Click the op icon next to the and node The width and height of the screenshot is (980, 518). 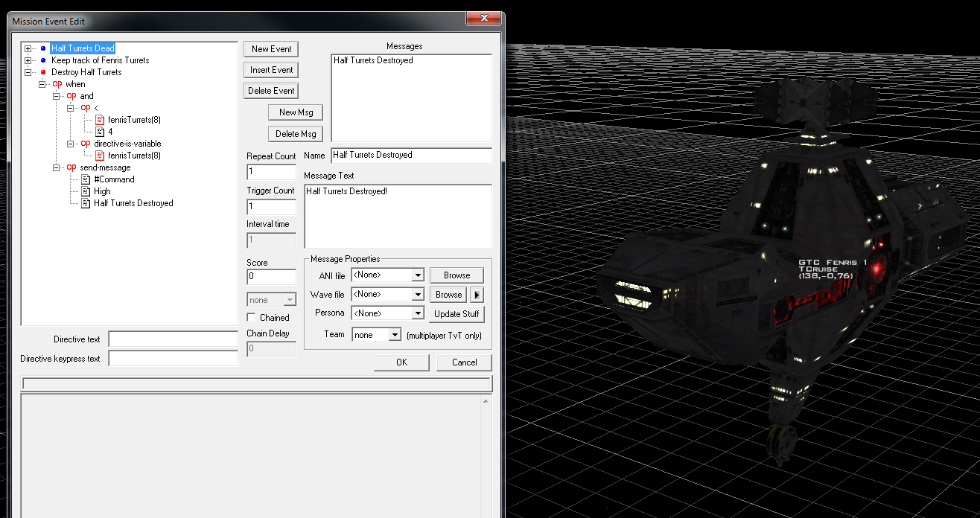tap(71, 96)
